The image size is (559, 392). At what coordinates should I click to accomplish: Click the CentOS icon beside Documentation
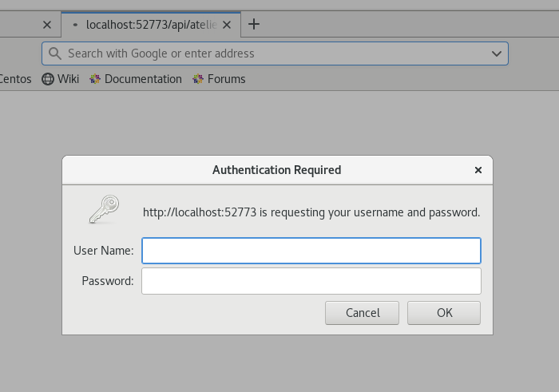pos(95,79)
